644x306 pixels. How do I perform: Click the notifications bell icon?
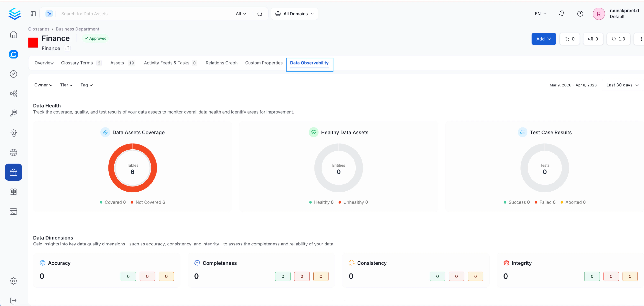pos(562,13)
